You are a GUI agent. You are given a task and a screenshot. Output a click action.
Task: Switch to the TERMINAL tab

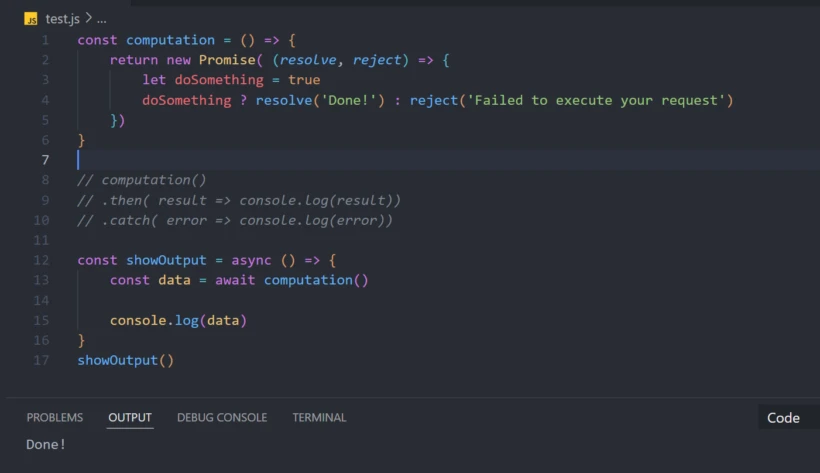(x=319, y=417)
